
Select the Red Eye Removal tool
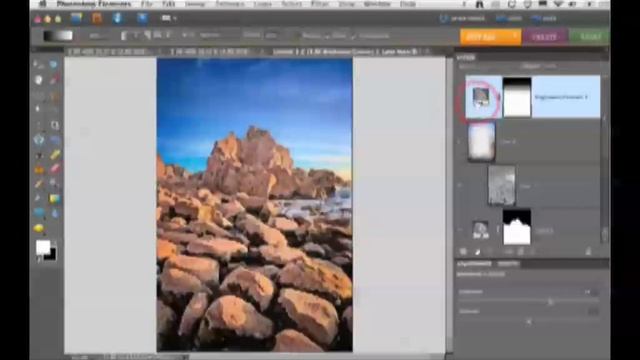coord(38,155)
